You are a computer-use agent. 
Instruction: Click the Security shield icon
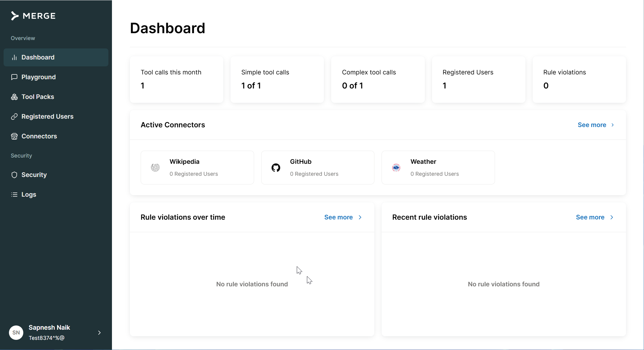14,175
